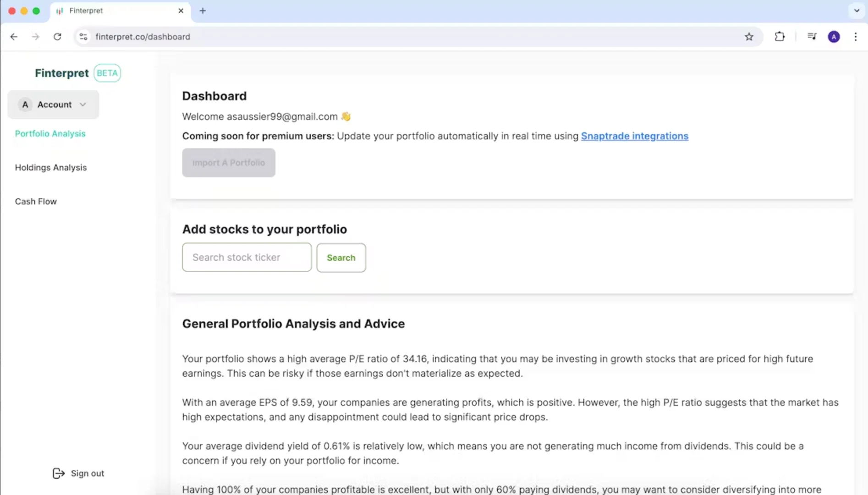Open the Chrome three-dot menu

coord(856,37)
